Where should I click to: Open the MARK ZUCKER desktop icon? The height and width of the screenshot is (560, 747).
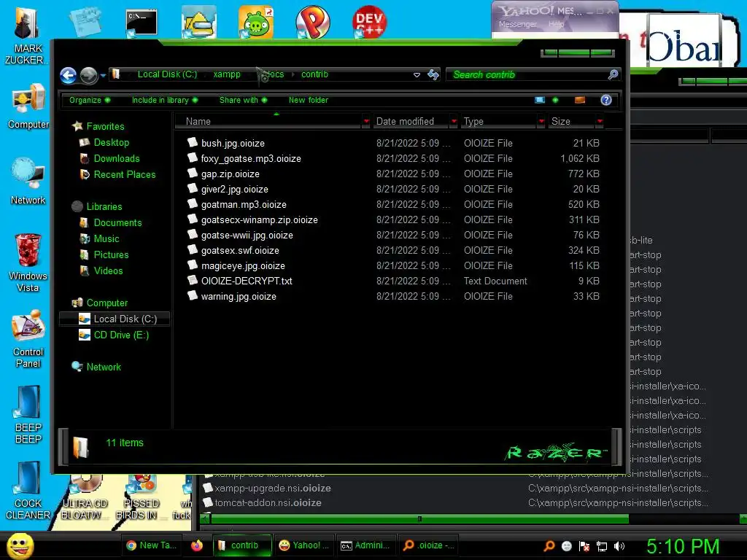click(x=27, y=35)
